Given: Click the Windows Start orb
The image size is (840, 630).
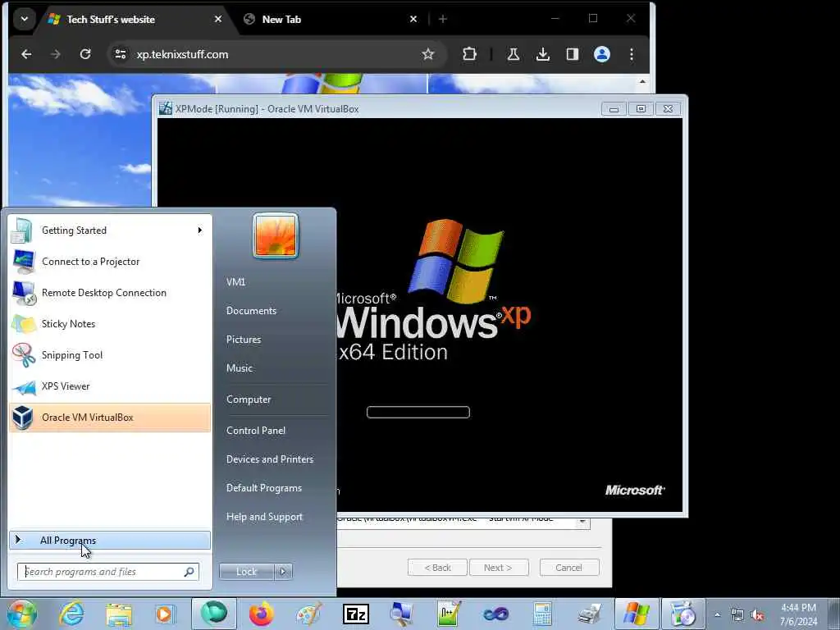Looking at the screenshot, I should coord(22,614).
